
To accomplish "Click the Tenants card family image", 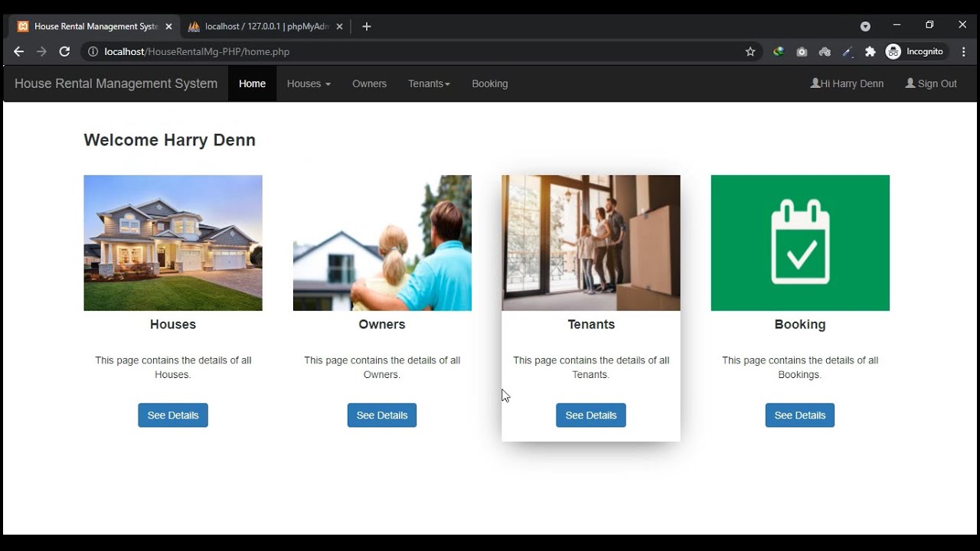I will tap(591, 243).
